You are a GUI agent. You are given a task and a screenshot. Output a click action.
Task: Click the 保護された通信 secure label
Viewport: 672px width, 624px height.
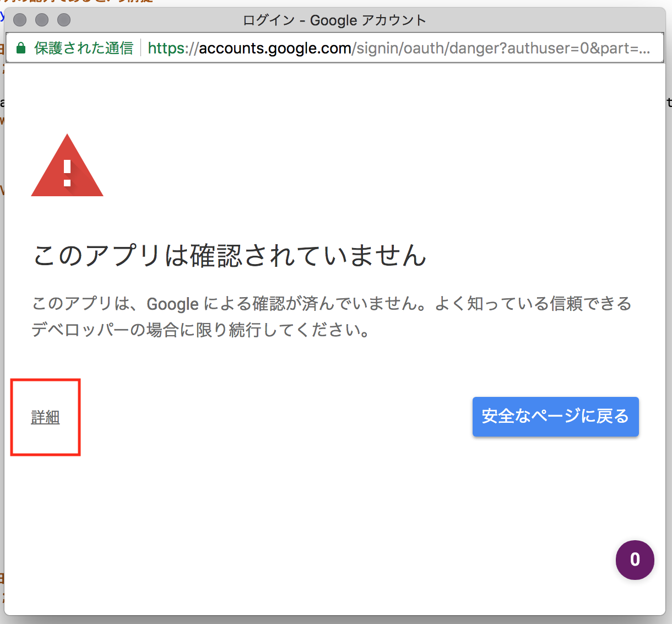coord(84,49)
